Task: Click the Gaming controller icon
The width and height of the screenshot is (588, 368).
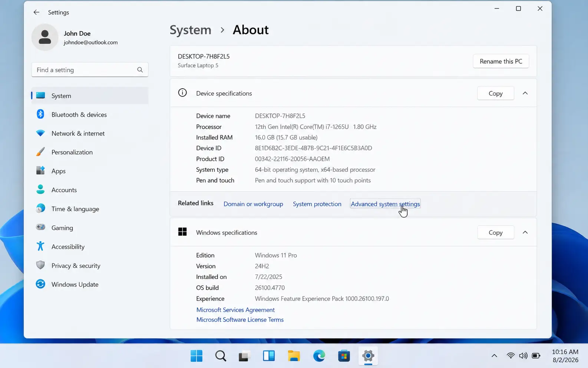Action: 40,227
